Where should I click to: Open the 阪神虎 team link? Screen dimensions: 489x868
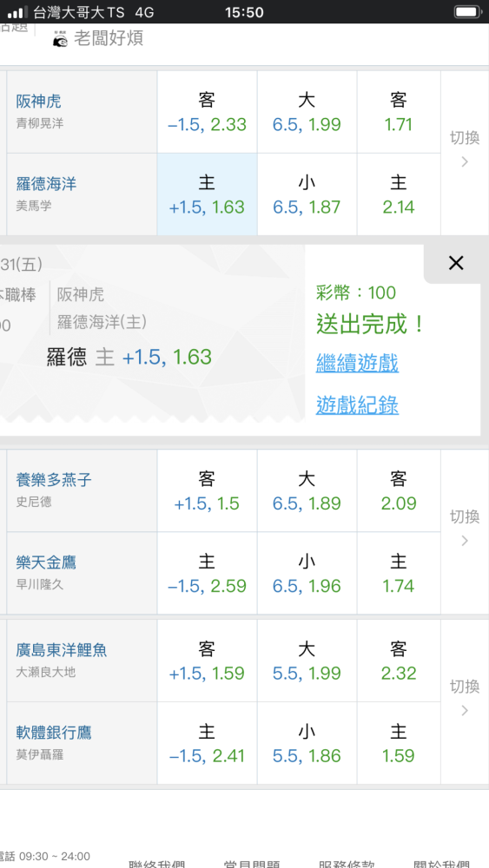click(39, 102)
